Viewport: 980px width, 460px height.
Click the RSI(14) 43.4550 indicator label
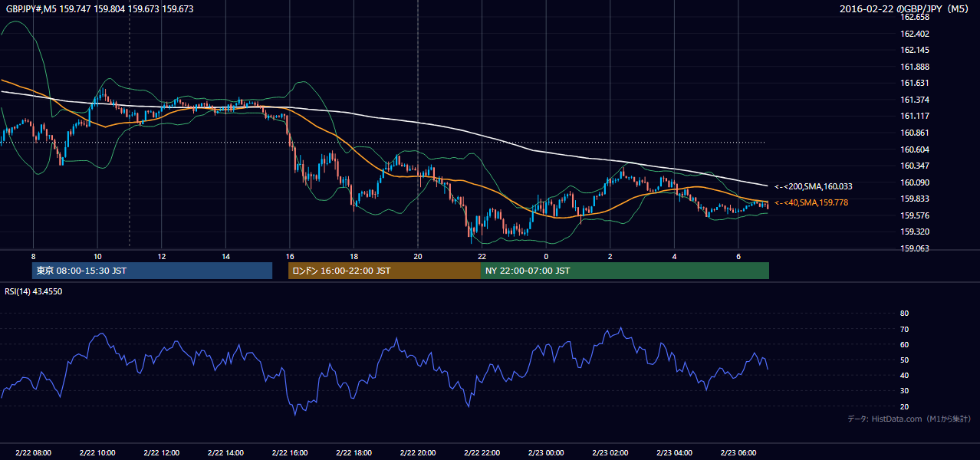click(33, 291)
